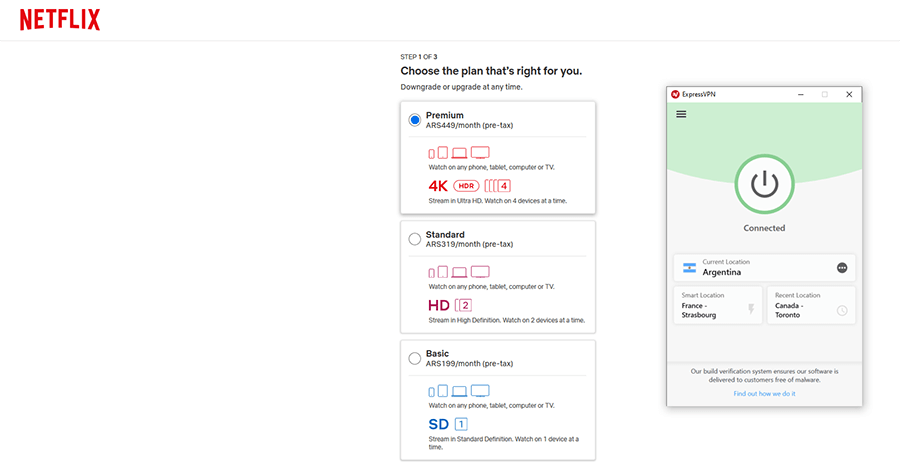Open location options ellipsis next to Argentina

842,268
